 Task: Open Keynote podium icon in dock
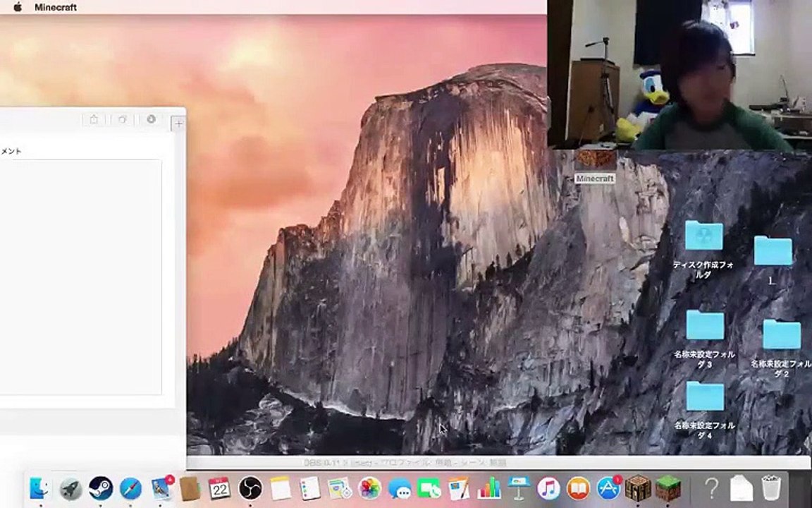click(518, 488)
